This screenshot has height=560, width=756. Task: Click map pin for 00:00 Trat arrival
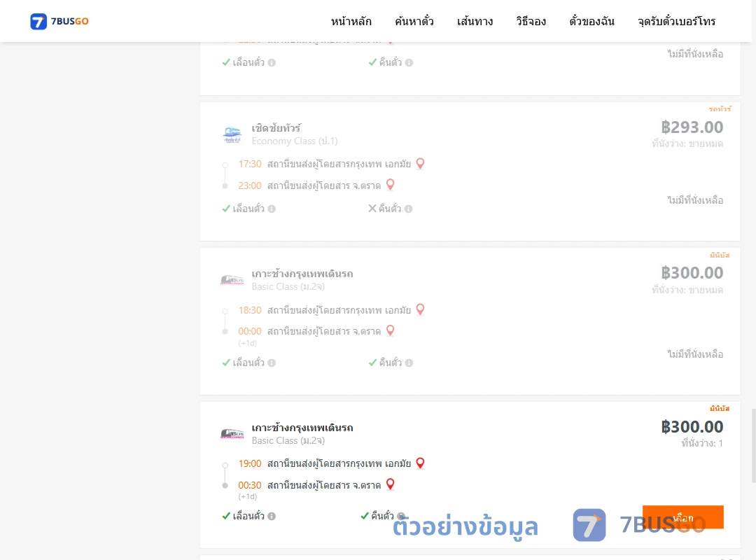391,330
